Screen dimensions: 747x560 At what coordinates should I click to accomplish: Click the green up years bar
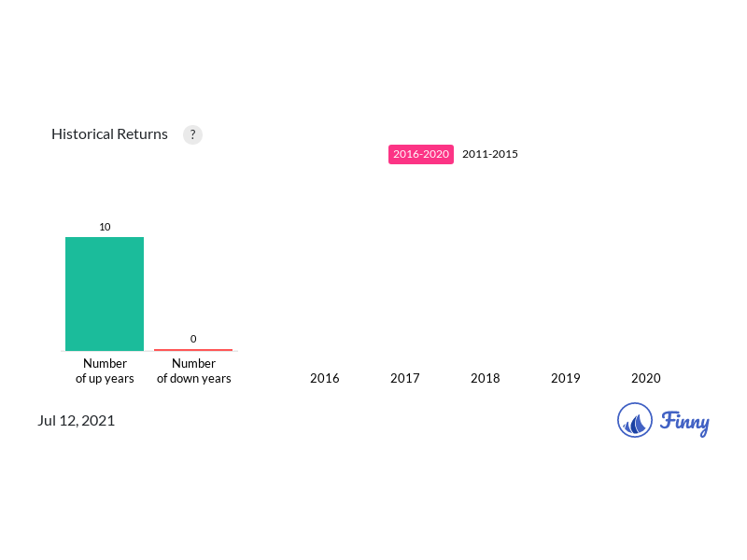[x=105, y=294]
